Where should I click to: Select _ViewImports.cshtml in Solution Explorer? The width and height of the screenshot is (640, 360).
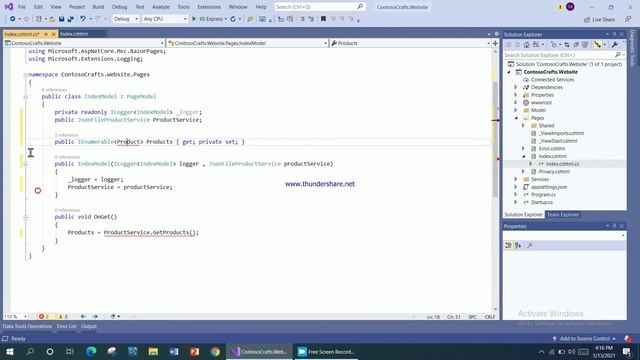pos(561,133)
